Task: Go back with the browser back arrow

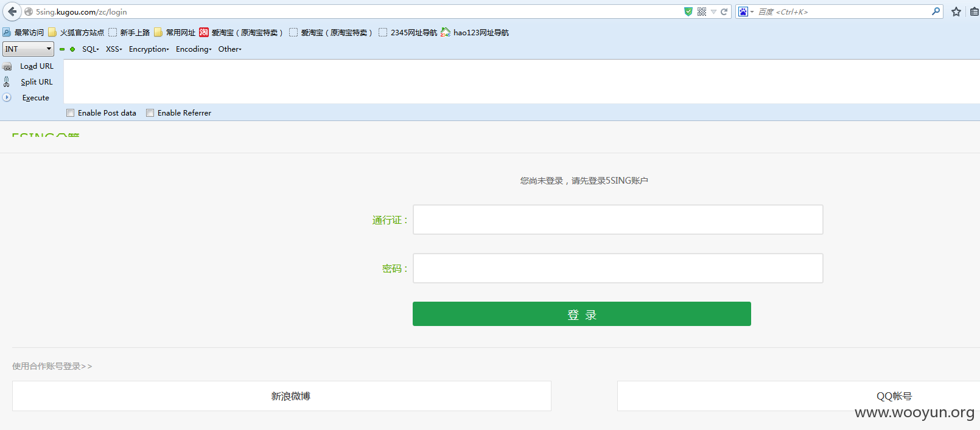Action: tap(12, 12)
